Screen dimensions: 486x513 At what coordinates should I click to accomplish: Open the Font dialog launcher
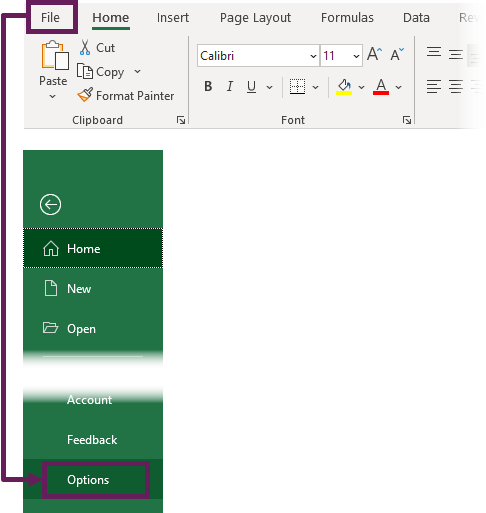click(x=407, y=120)
